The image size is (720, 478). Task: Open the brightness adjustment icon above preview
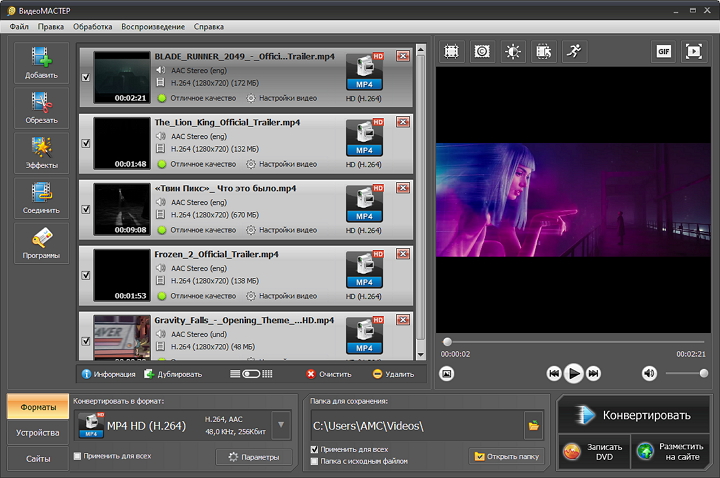point(512,51)
